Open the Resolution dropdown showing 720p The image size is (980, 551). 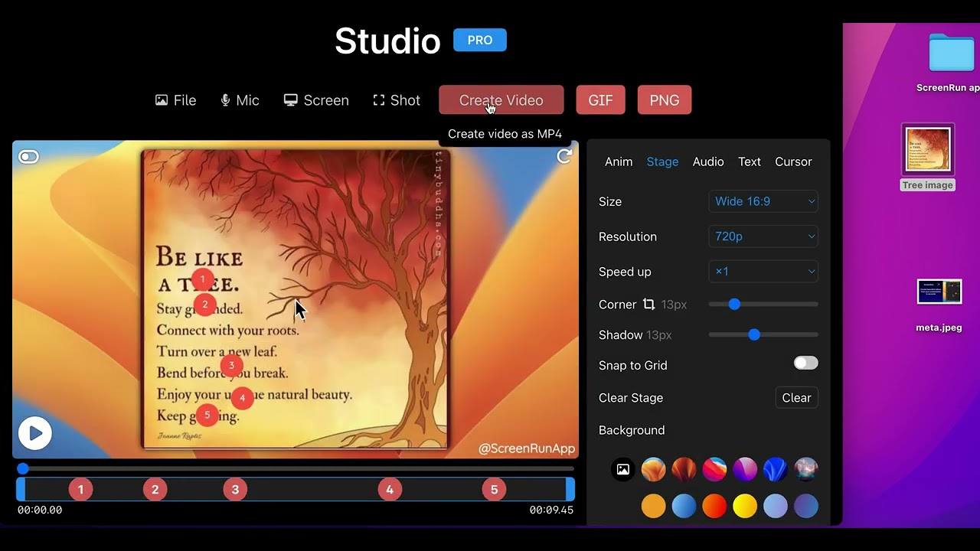[763, 236]
